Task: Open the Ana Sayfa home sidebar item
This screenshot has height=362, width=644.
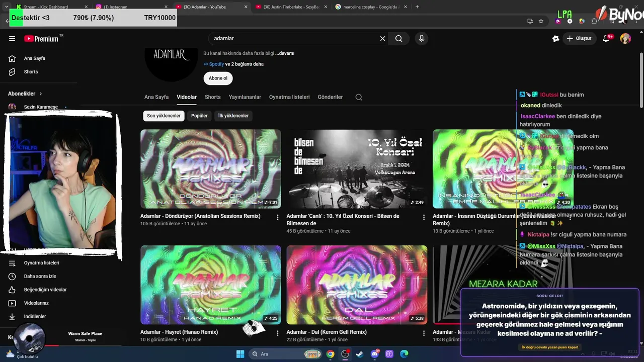Action: click(x=39, y=58)
